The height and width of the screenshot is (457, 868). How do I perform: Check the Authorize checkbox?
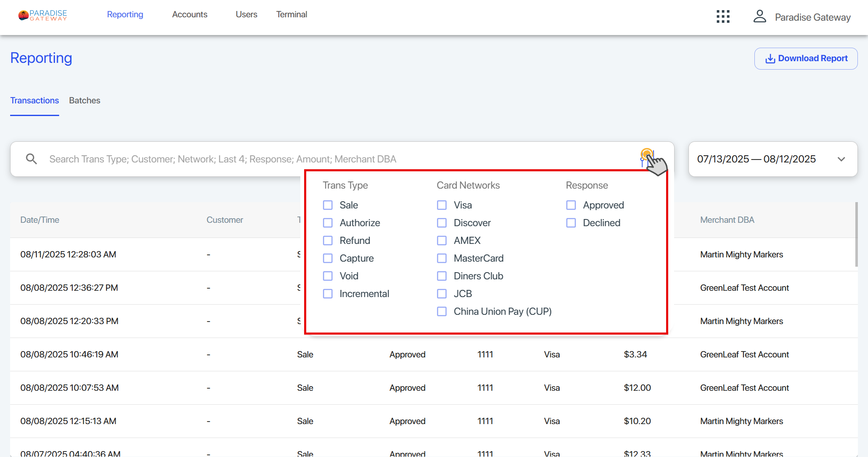click(328, 223)
